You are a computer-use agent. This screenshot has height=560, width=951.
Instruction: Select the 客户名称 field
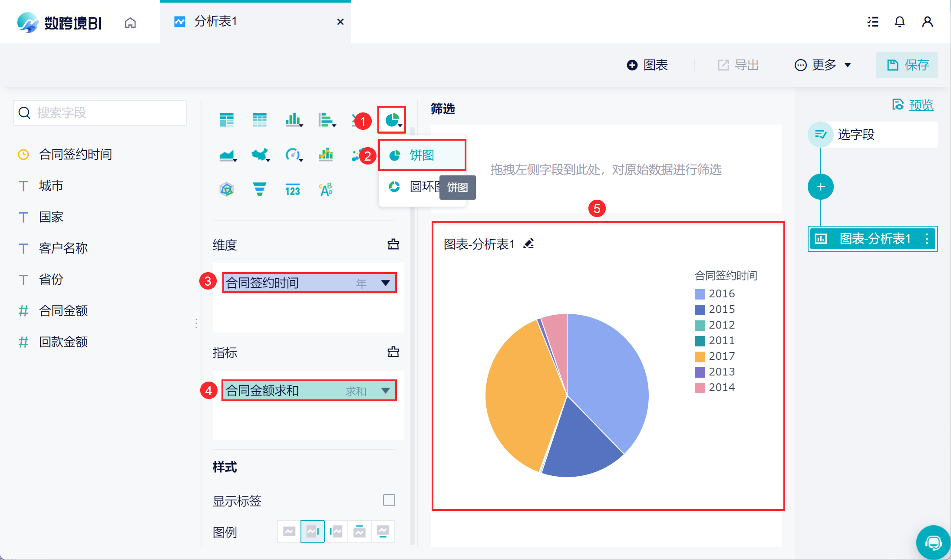[63, 248]
